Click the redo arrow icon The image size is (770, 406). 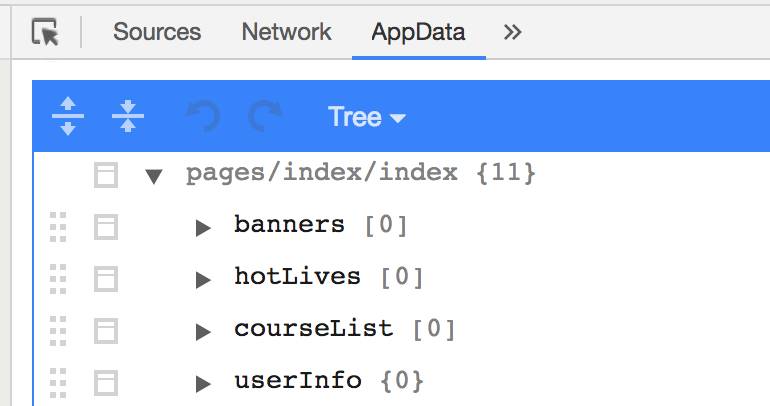tap(265, 117)
